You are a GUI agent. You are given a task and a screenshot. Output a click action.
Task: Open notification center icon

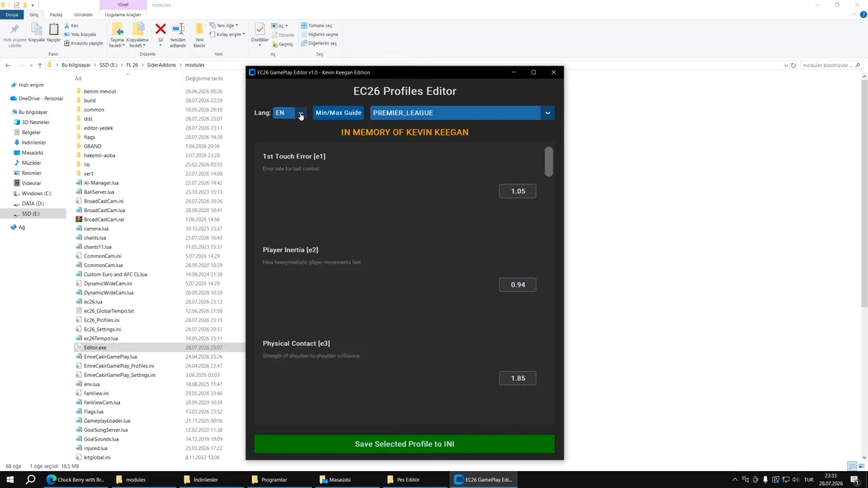point(856,480)
